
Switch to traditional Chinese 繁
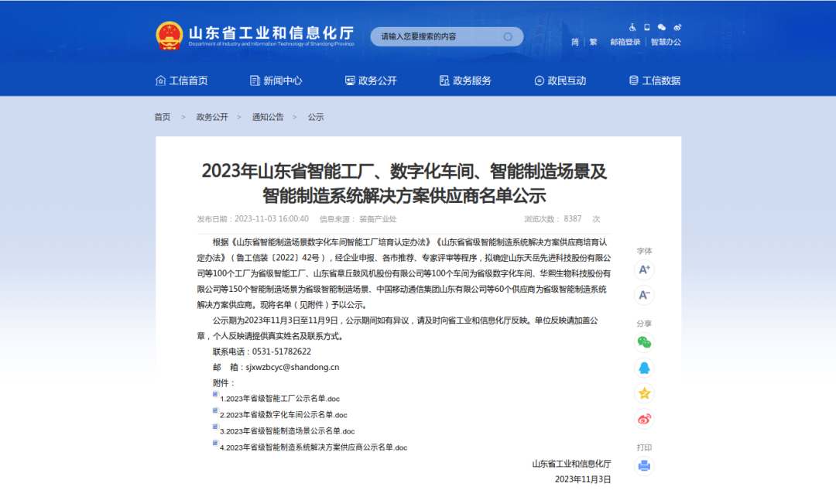594,42
